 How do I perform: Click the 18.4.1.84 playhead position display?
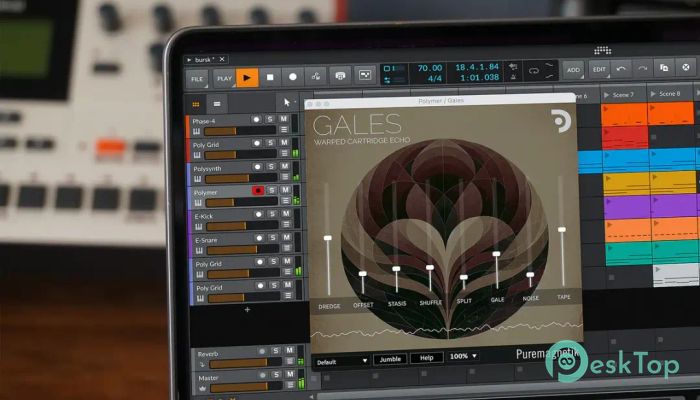tap(477, 67)
